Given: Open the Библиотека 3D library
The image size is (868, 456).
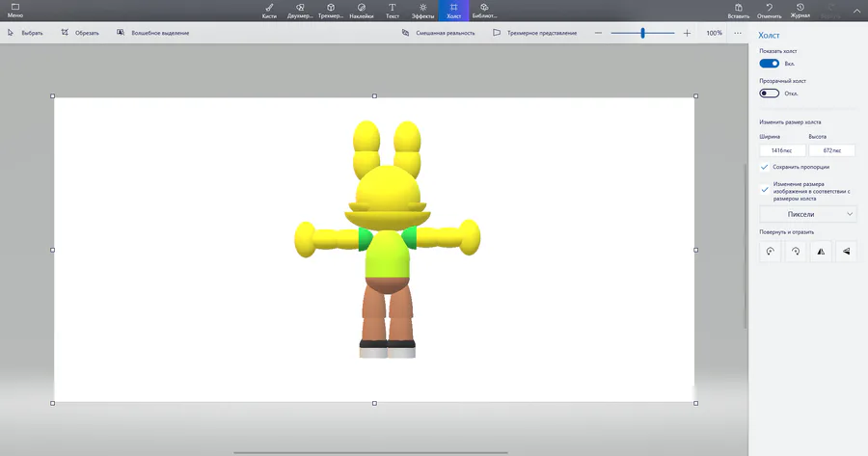Looking at the screenshot, I should (484, 11).
